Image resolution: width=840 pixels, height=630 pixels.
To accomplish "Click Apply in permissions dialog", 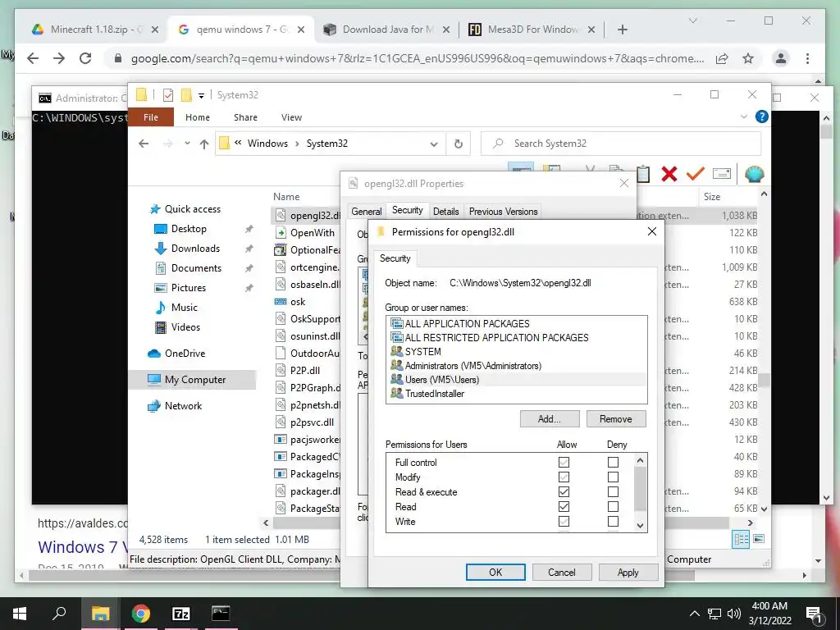I will pyautogui.click(x=628, y=572).
